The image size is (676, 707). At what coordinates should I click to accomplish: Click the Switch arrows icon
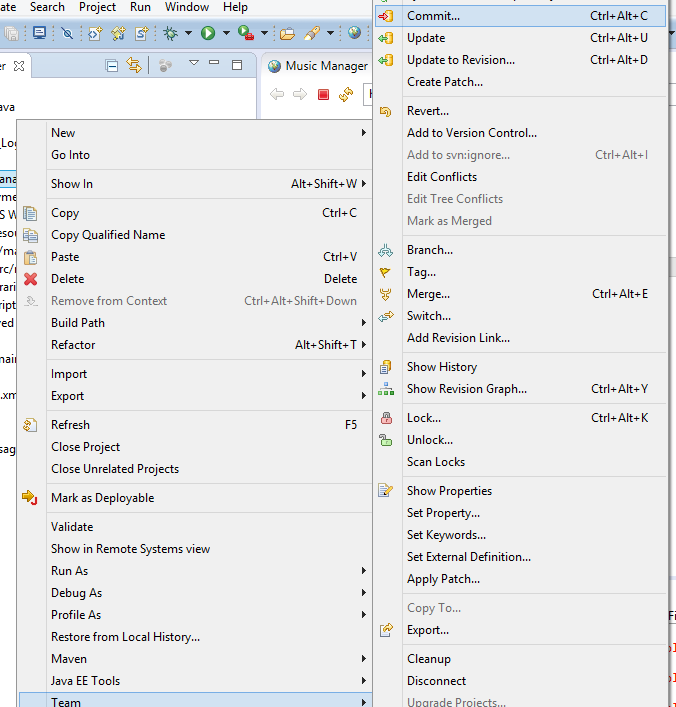tap(386, 316)
